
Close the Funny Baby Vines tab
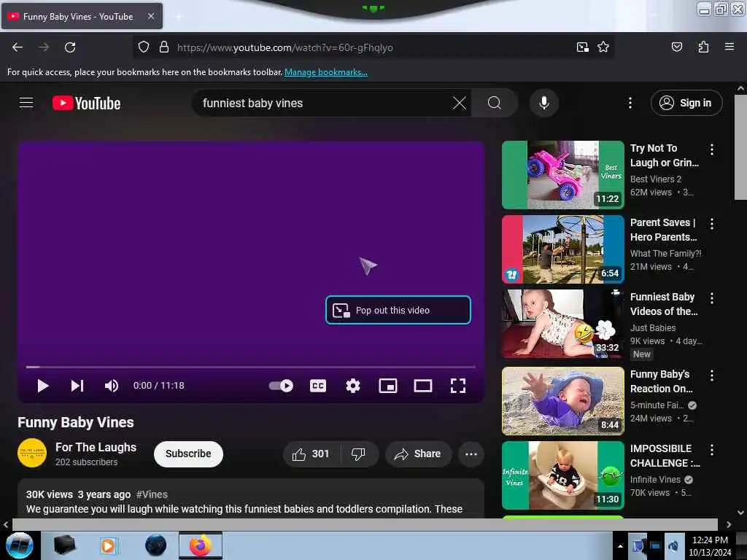pos(150,16)
